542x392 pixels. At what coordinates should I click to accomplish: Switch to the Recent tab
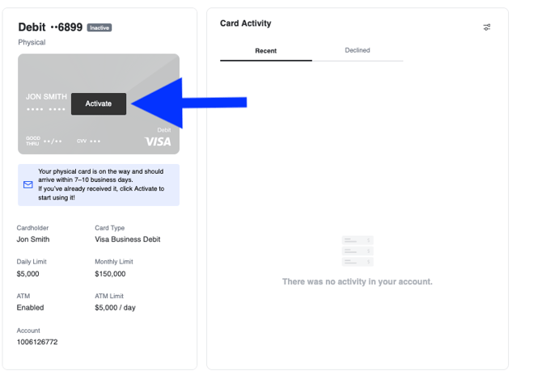point(265,51)
